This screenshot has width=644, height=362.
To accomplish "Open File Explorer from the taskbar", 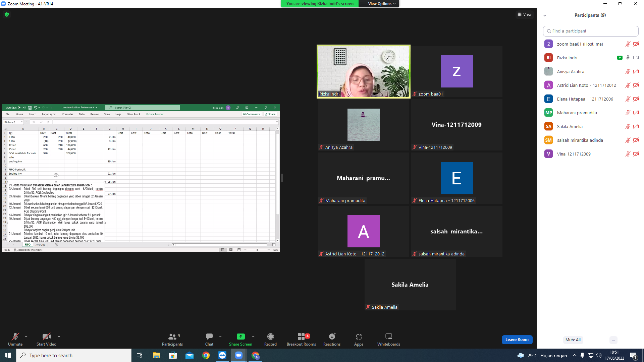I will 156,355.
